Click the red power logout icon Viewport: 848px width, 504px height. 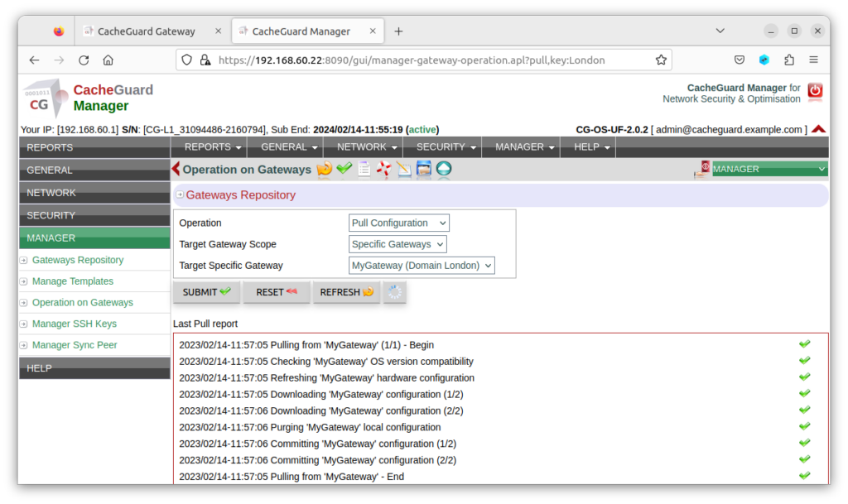(x=815, y=91)
